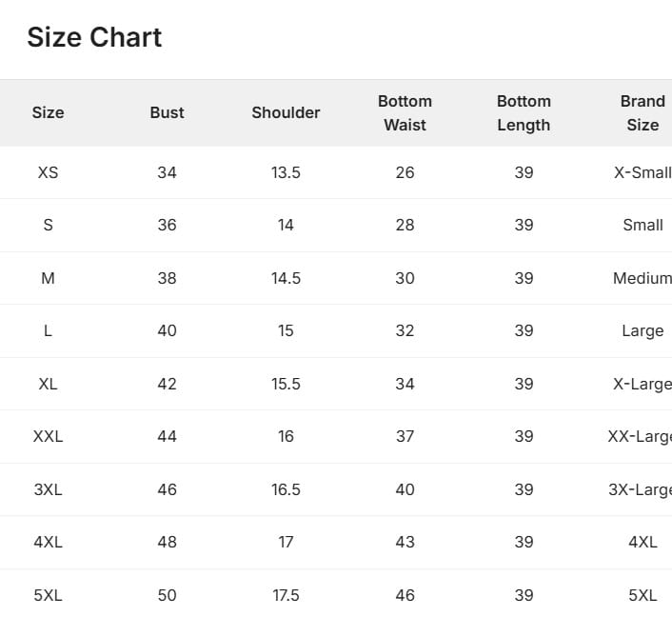
Task: Click the Shoulder column header
Action: tap(286, 112)
